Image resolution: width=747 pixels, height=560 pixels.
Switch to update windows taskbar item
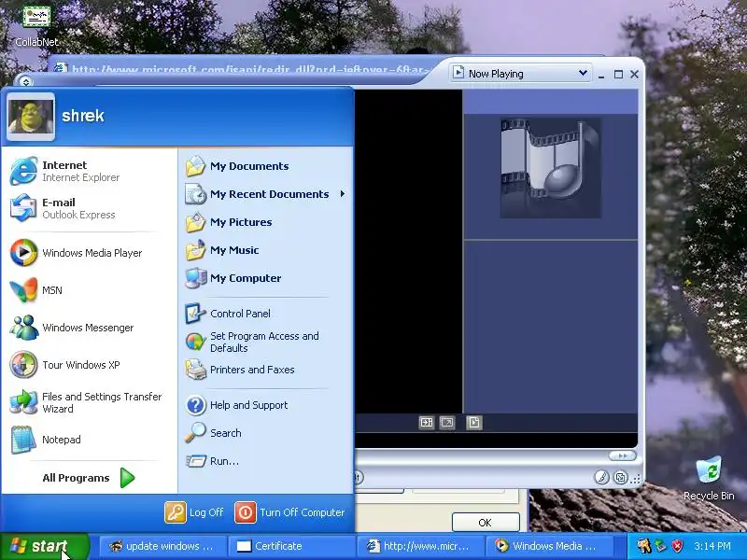162,546
